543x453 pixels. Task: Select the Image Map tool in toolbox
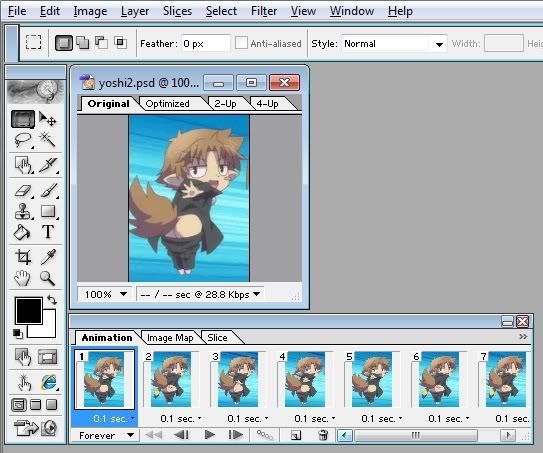pos(24,165)
